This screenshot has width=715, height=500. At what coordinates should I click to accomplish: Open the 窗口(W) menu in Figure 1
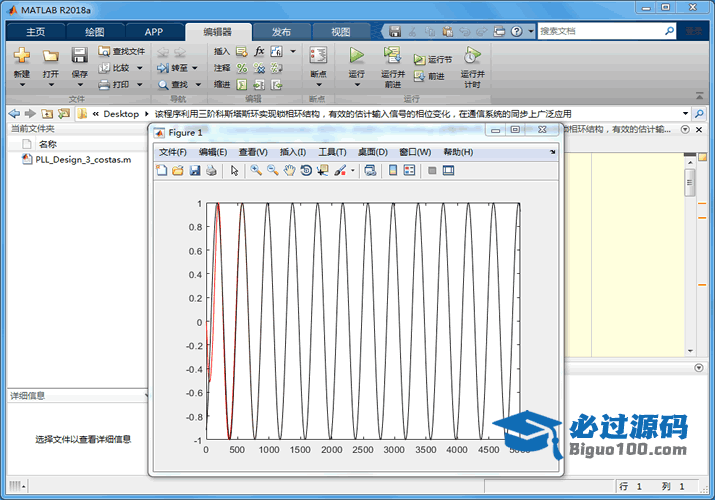[x=415, y=152]
